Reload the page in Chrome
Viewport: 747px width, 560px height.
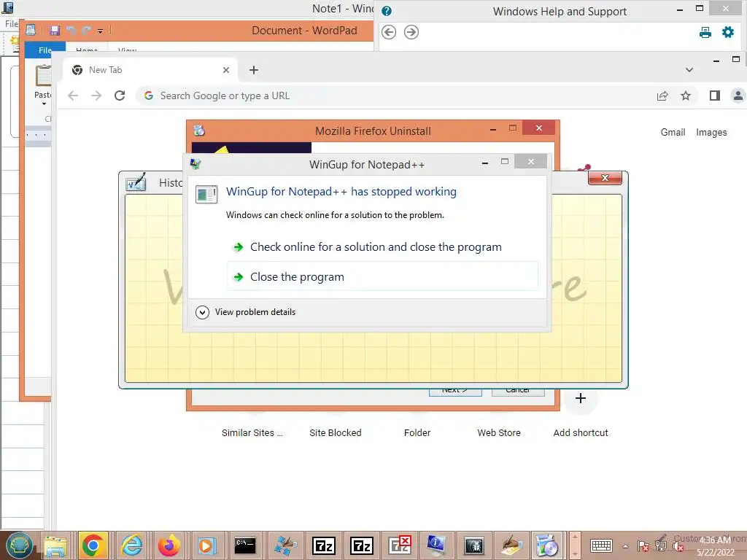click(120, 96)
